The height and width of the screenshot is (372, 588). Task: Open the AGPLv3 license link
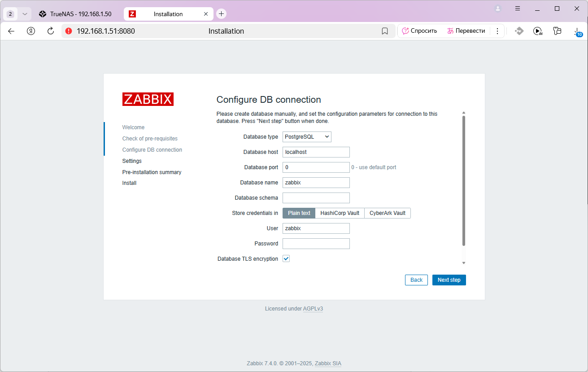coord(313,309)
